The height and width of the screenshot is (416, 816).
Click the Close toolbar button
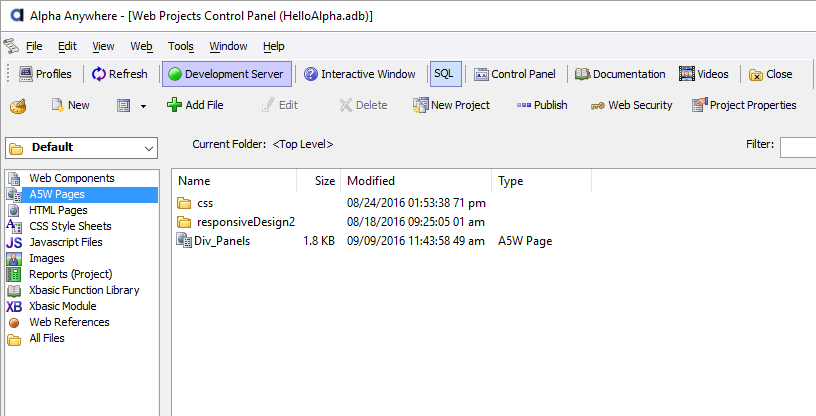pos(770,74)
